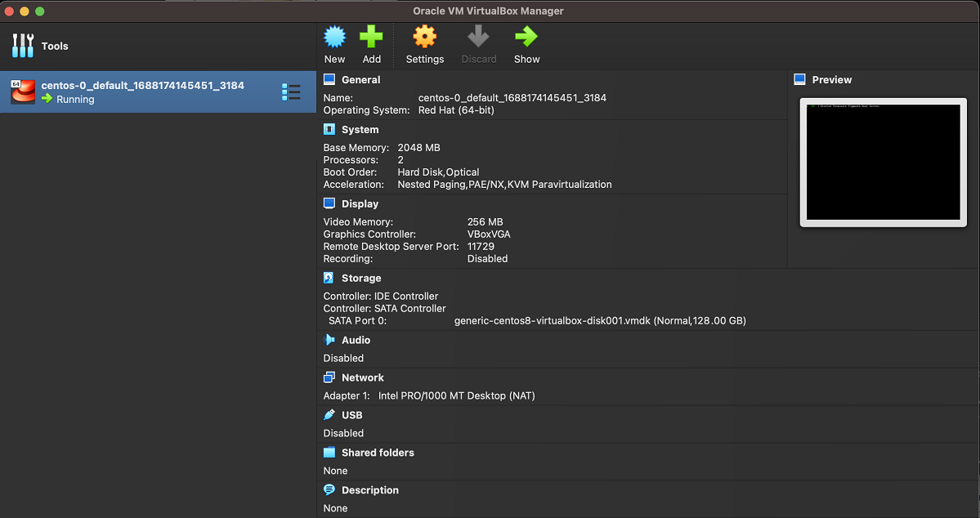
Task: Open USB settings via its heading
Action: [352, 415]
